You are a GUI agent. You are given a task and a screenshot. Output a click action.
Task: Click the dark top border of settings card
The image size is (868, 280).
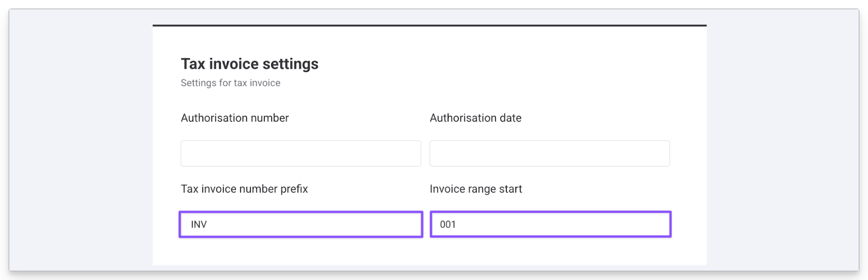pos(429,26)
